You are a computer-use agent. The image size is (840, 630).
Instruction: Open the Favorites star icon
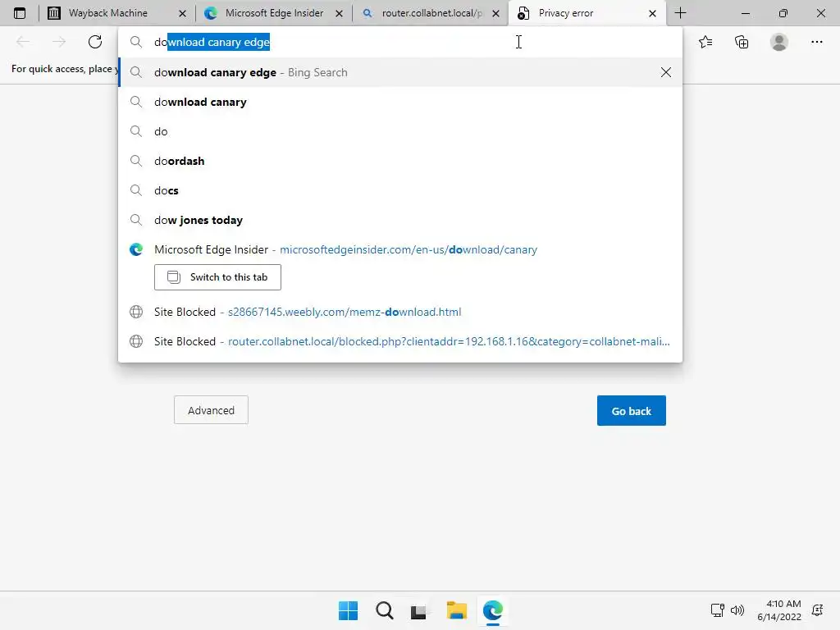tap(705, 42)
